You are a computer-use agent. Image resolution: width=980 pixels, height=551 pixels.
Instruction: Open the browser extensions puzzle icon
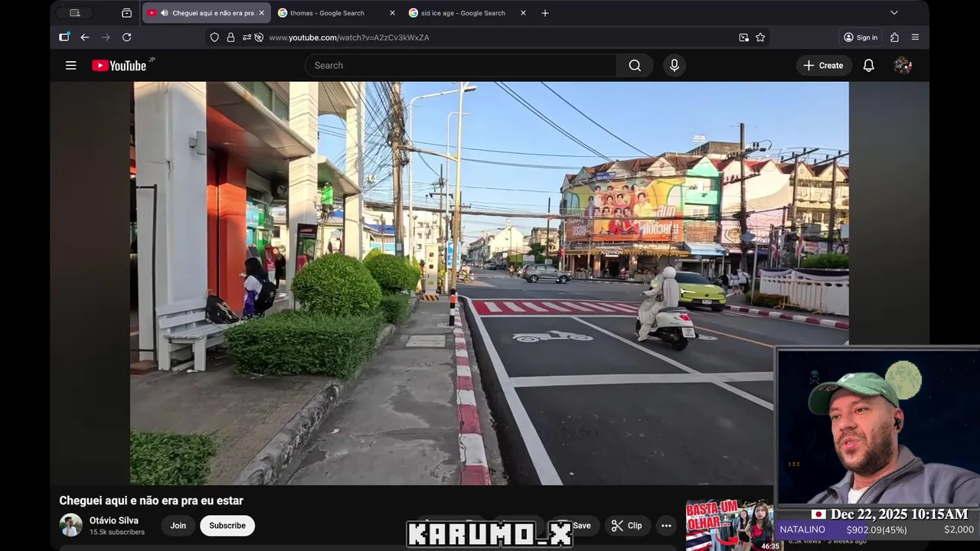(894, 37)
